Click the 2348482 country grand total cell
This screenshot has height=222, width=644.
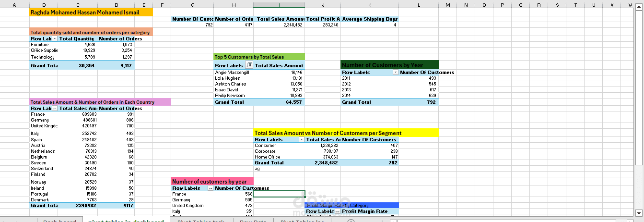click(x=78, y=205)
